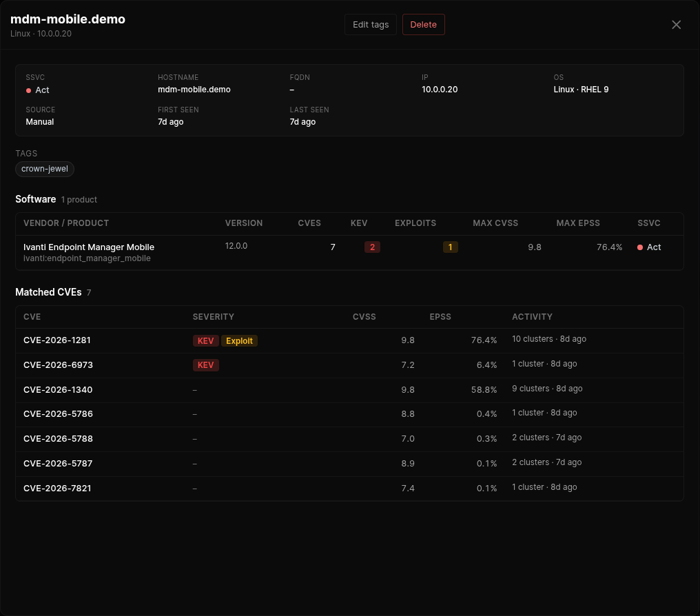Click the MAX EPSS column header

click(578, 223)
